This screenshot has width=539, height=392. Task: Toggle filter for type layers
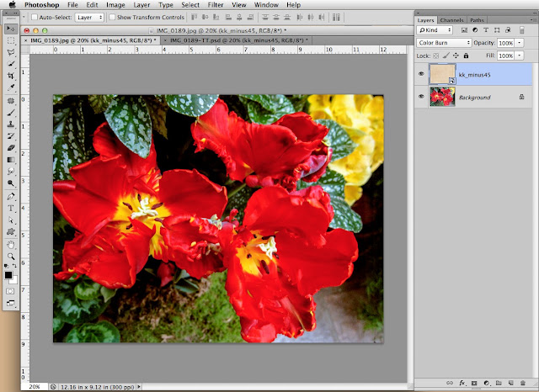(486, 30)
